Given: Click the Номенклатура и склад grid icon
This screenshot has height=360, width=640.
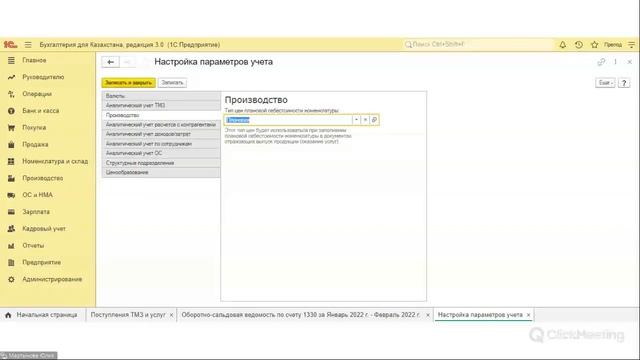Looking at the screenshot, I should [11, 162].
